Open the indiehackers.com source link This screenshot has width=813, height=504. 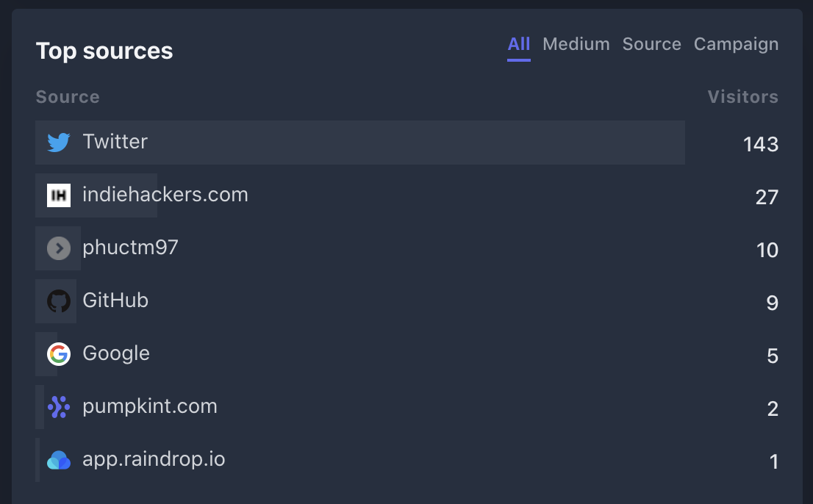(165, 195)
